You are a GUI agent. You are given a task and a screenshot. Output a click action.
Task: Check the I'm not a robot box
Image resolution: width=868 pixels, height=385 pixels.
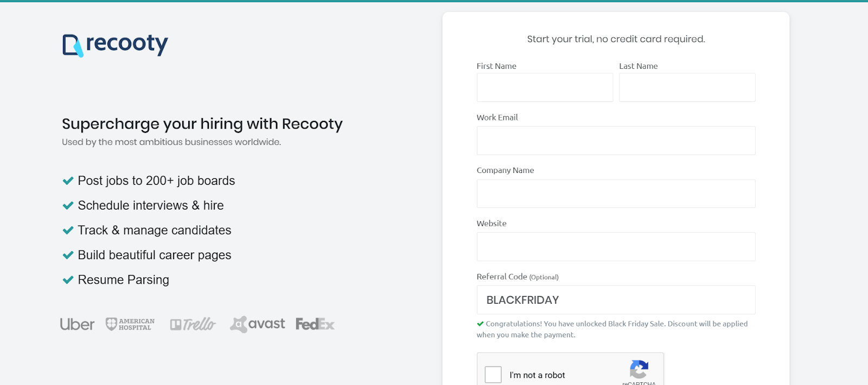coord(493,375)
